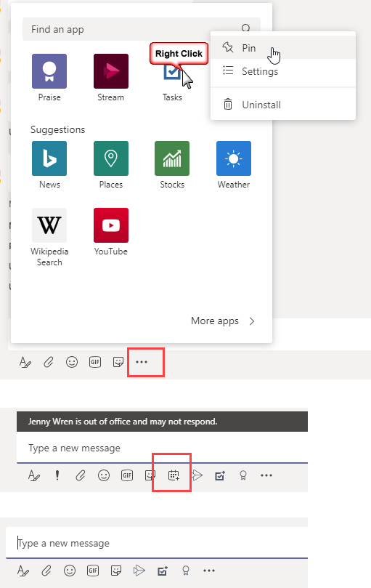Open the ellipsis in the bottom-most toolbar

pos(209,571)
